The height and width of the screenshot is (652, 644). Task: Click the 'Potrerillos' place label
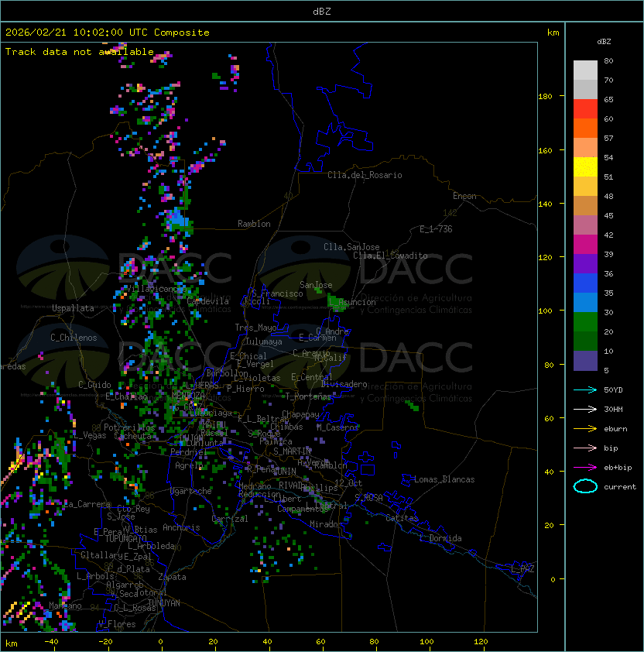(129, 427)
